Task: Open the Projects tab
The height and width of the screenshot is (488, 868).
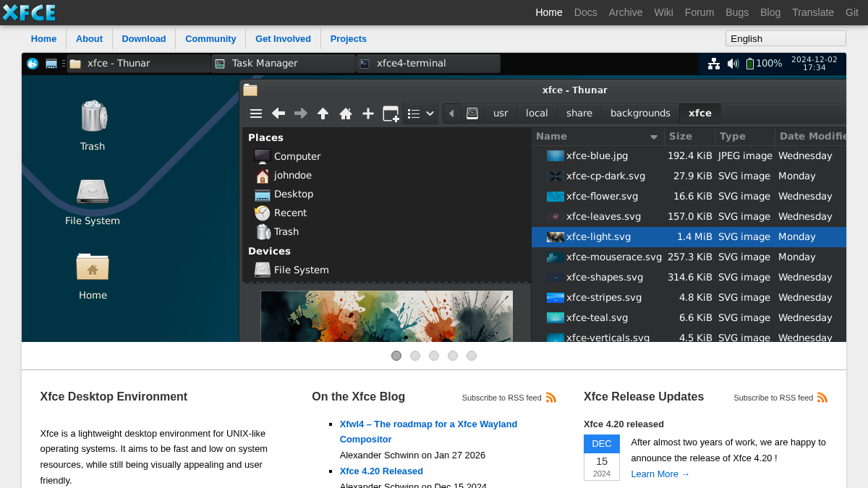Action: [349, 39]
